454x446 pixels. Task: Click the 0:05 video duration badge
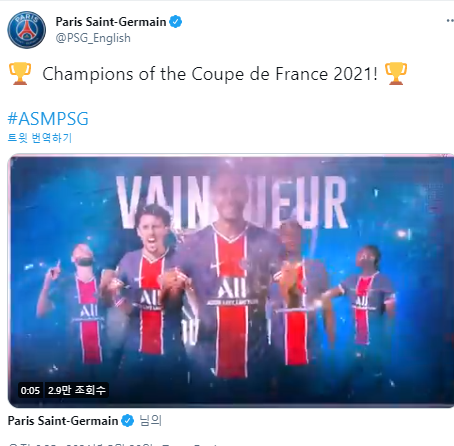click(30, 390)
